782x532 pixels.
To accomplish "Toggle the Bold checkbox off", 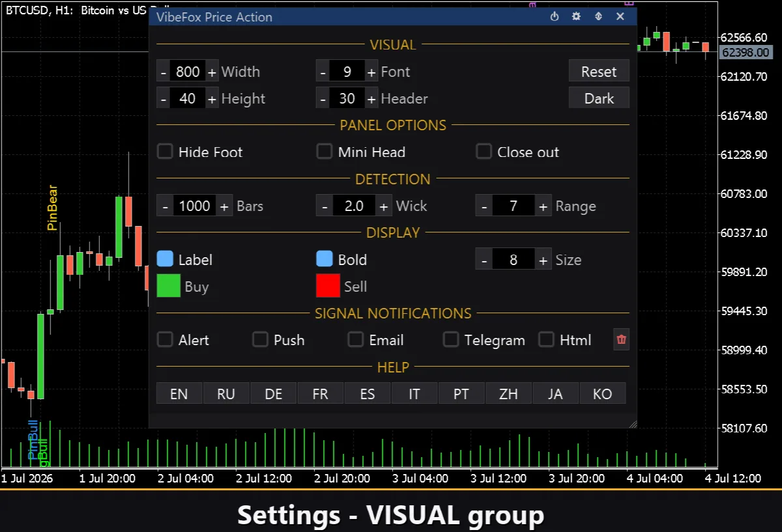I will coord(325,259).
